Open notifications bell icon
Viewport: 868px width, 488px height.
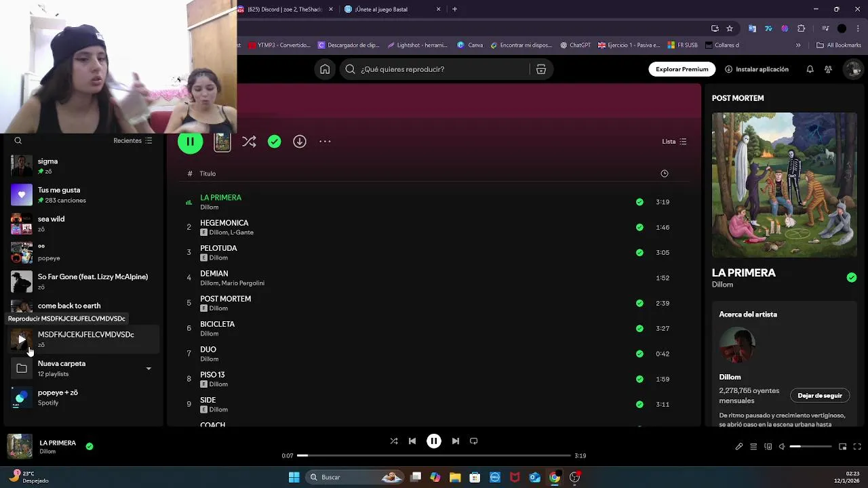810,69
